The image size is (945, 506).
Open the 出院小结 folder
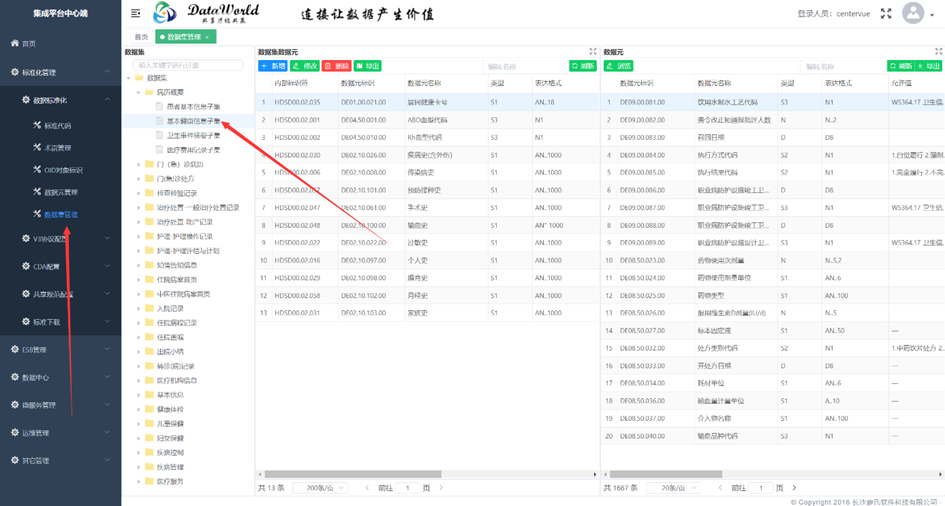169,352
